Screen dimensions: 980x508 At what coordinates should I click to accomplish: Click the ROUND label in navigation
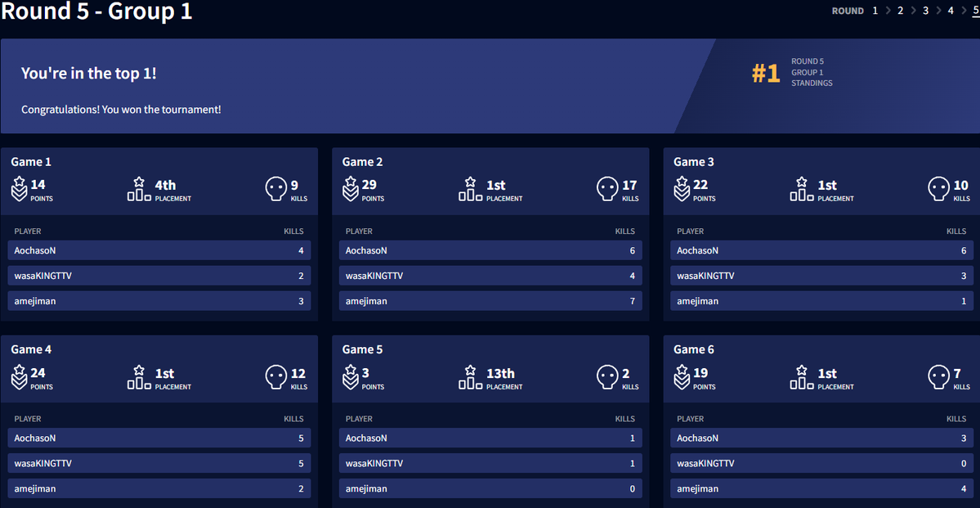click(848, 11)
